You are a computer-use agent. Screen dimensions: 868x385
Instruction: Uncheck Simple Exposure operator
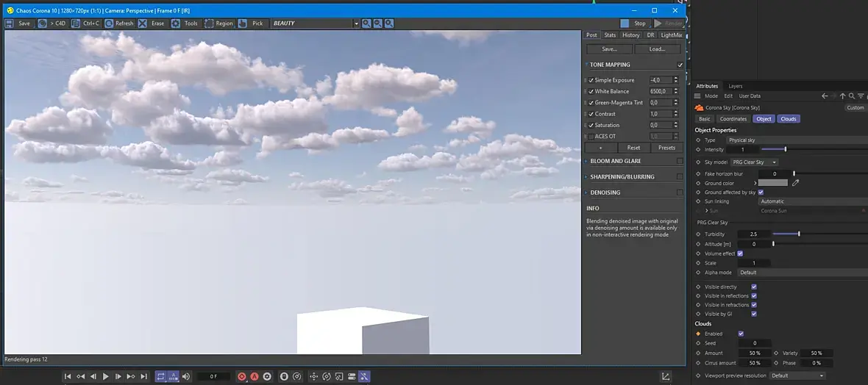click(x=591, y=80)
